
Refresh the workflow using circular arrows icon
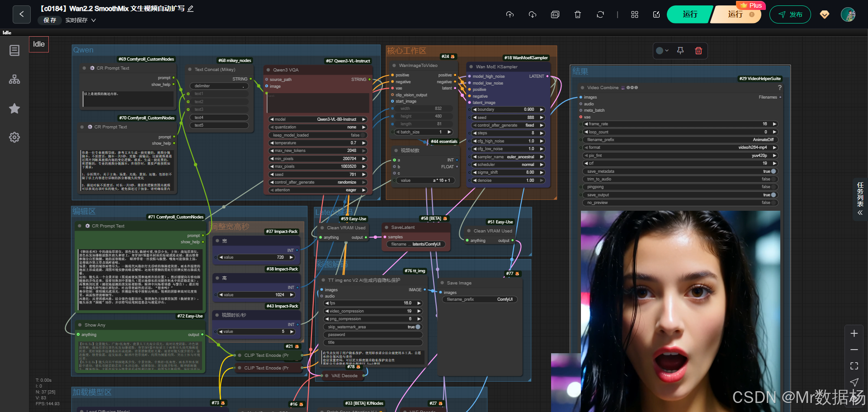(x=600, y=14)
